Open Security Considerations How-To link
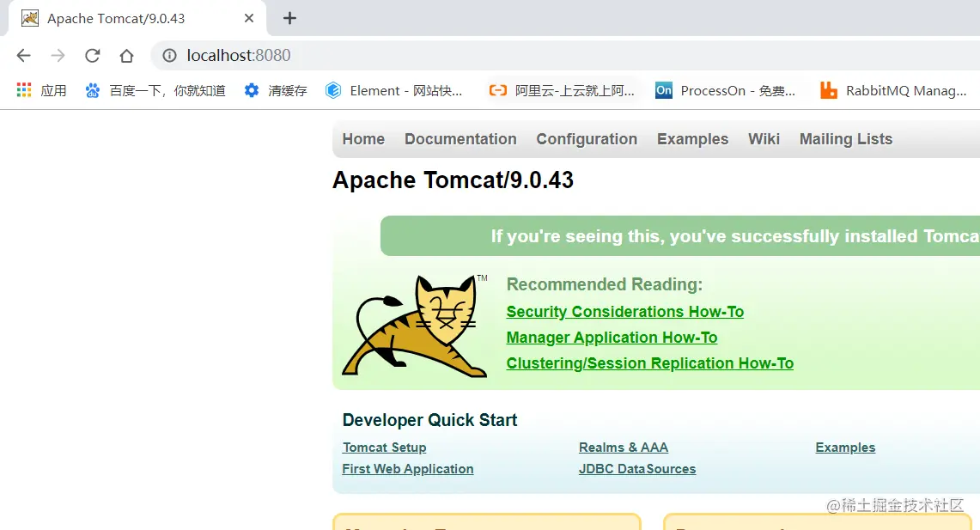This screenshot has width=980, height=530. (625, 311)
